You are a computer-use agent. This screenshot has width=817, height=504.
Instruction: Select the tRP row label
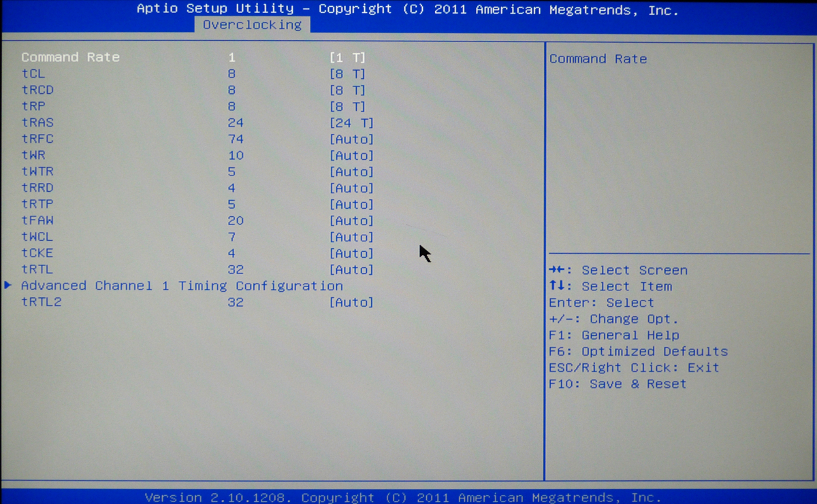33,106
